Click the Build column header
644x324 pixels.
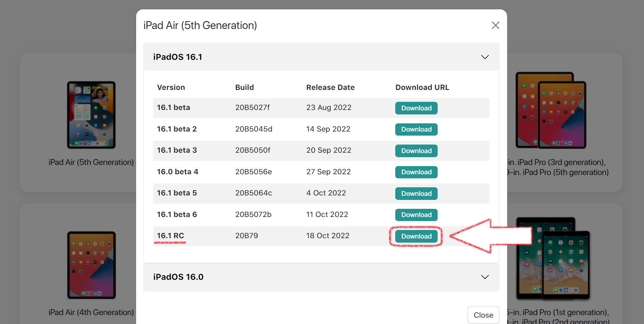click(245, 87)
